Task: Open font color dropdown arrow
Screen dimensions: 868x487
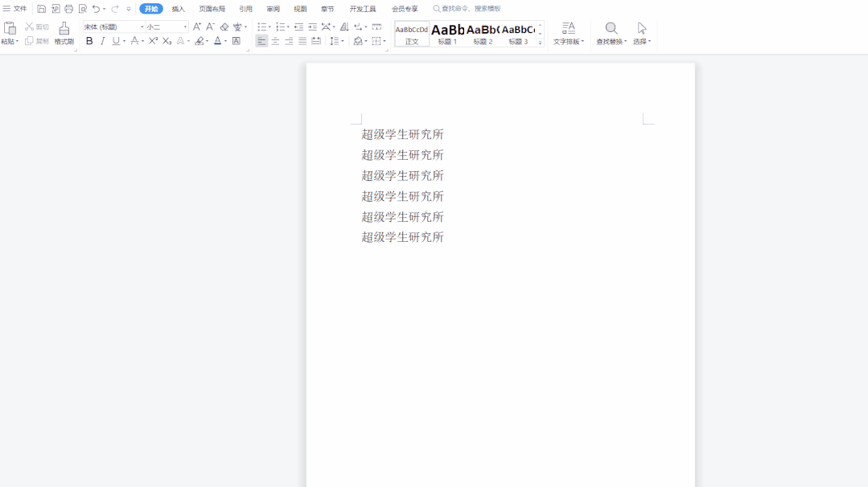Action: tap(226, 42)
